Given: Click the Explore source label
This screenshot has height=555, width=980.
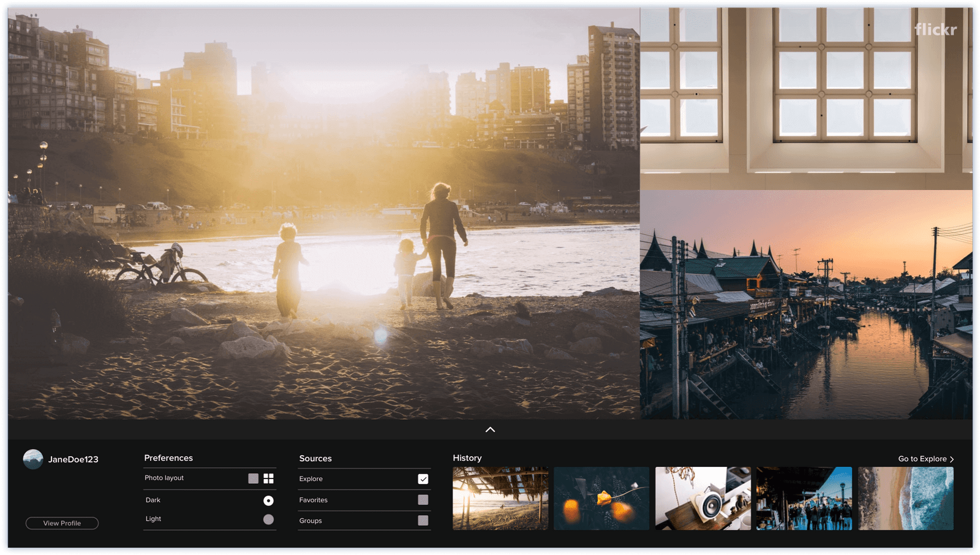Looking at the screenshot, I should (311, 479).
